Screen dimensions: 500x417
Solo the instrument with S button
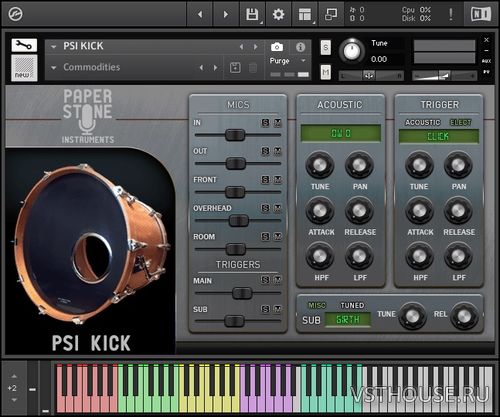[x=326, y=48]
